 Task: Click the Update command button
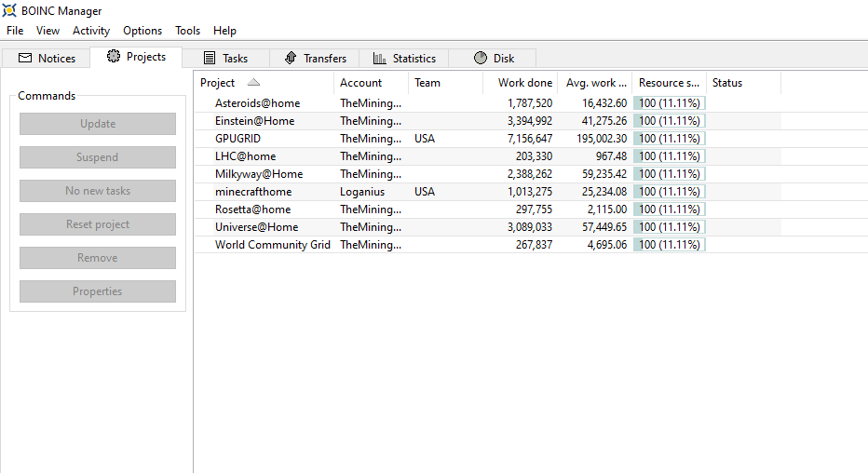tap(98, 124)
